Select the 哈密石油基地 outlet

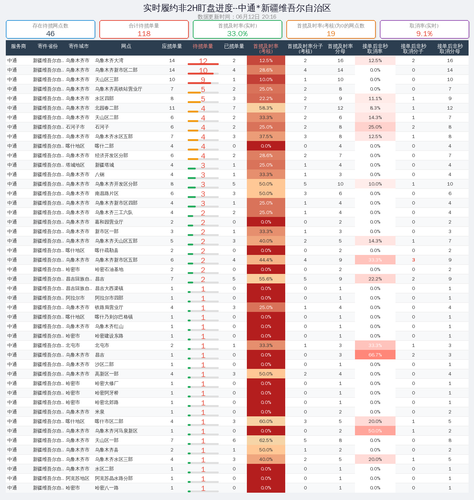click(x=109, y=270)
